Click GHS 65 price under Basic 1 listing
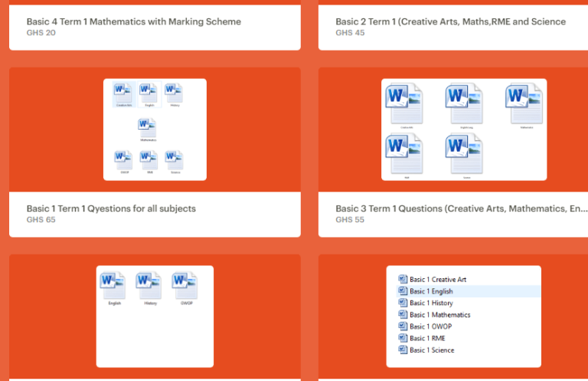The image size is (588, 381). point(41,220)
